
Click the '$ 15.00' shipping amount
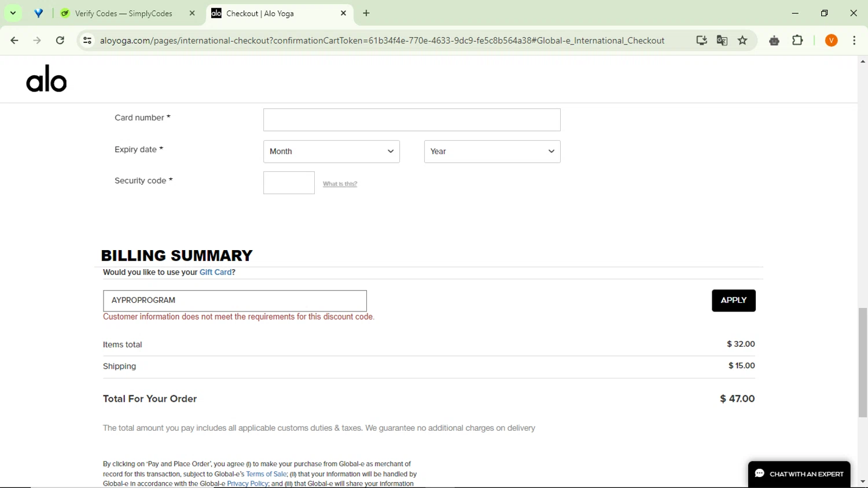pos(742,366)
